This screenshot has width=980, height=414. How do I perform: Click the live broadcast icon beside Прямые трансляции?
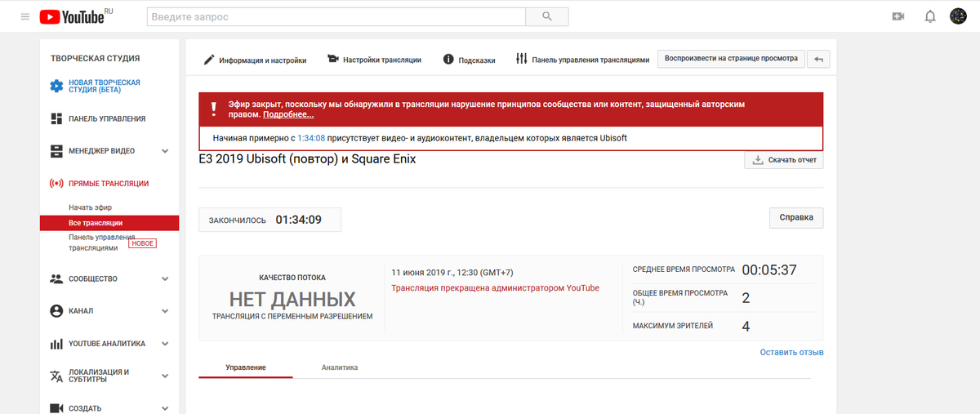[x=56, y=184]
